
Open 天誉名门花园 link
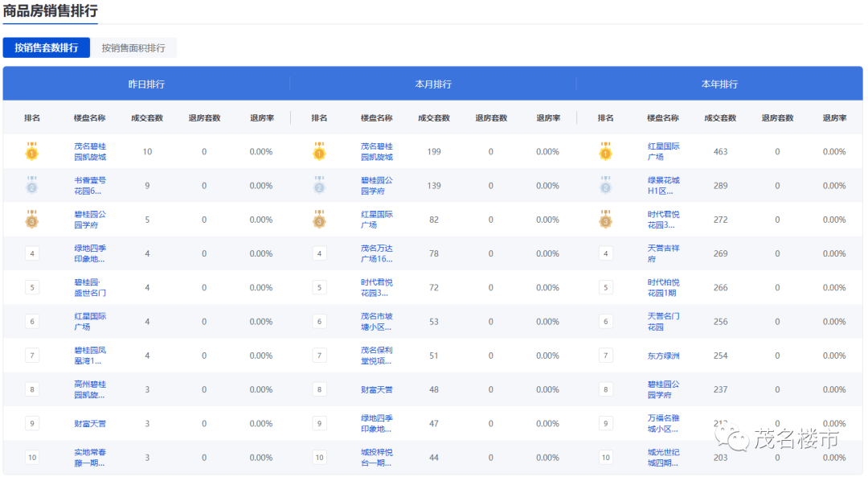click(663, 321)
